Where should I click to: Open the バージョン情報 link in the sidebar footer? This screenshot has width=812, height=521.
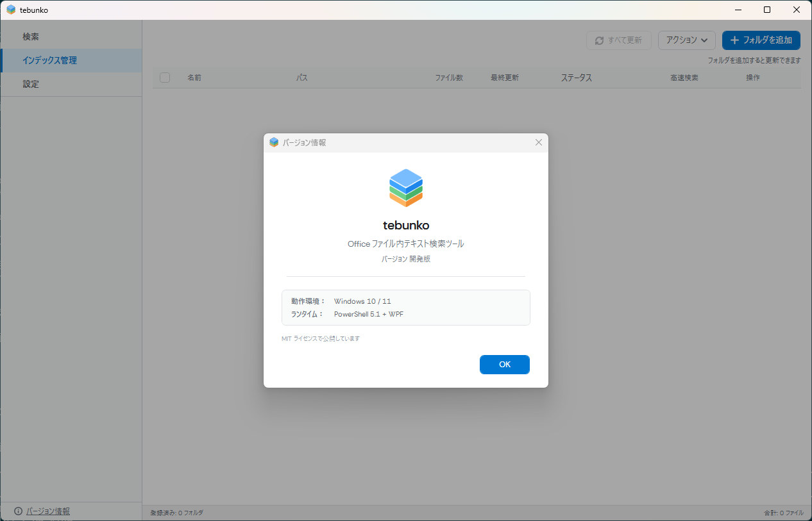point(48,511)
